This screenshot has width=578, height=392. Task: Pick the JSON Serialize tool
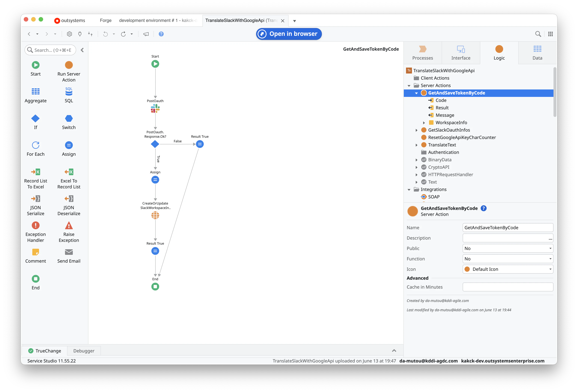click(x=35, y=205)
